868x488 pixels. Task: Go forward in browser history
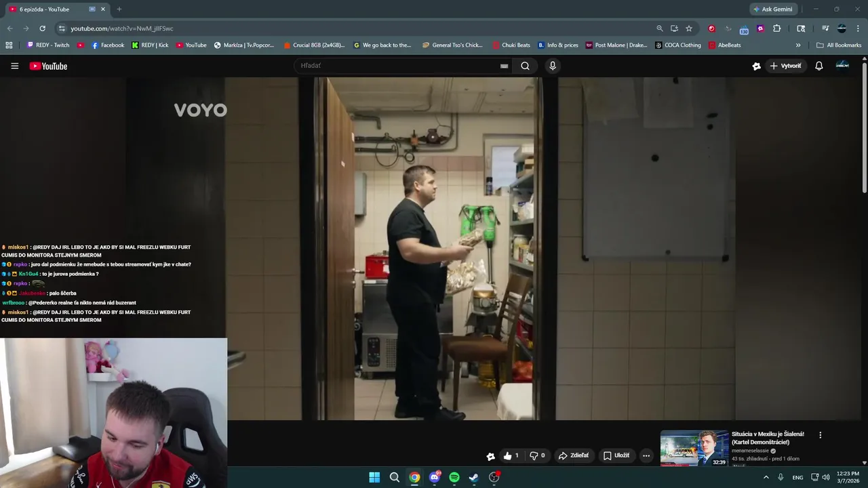(26, 28)
